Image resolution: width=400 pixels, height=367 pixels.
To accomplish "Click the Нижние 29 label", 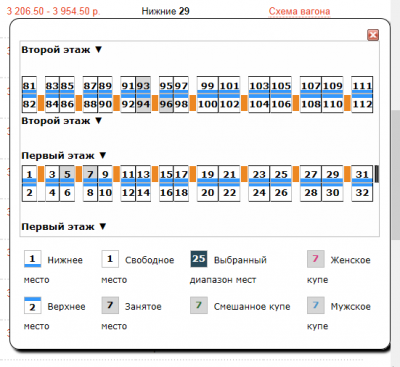I will point(165,11).
